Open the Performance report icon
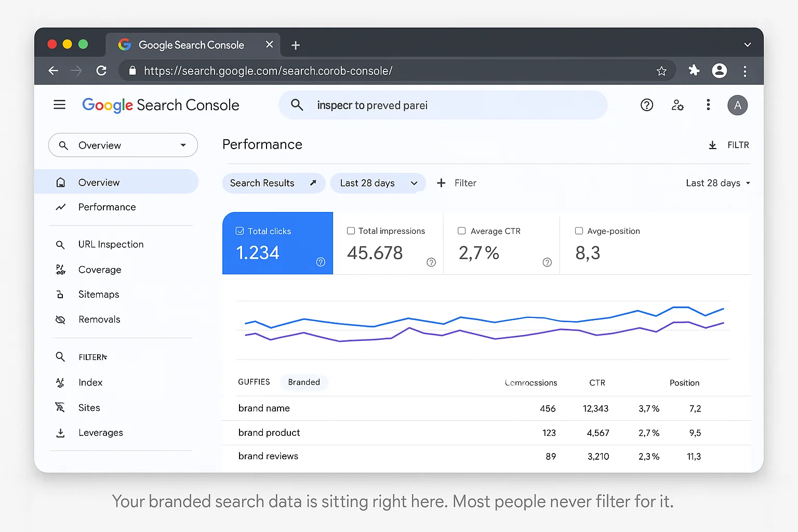The image size is (798, 532). [61, 207]
